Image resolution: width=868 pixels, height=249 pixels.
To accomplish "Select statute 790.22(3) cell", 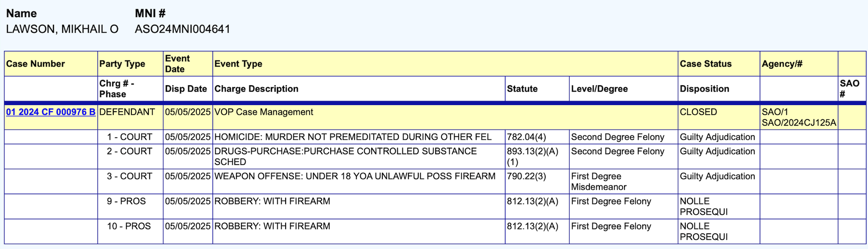I will tap(526, 176).
